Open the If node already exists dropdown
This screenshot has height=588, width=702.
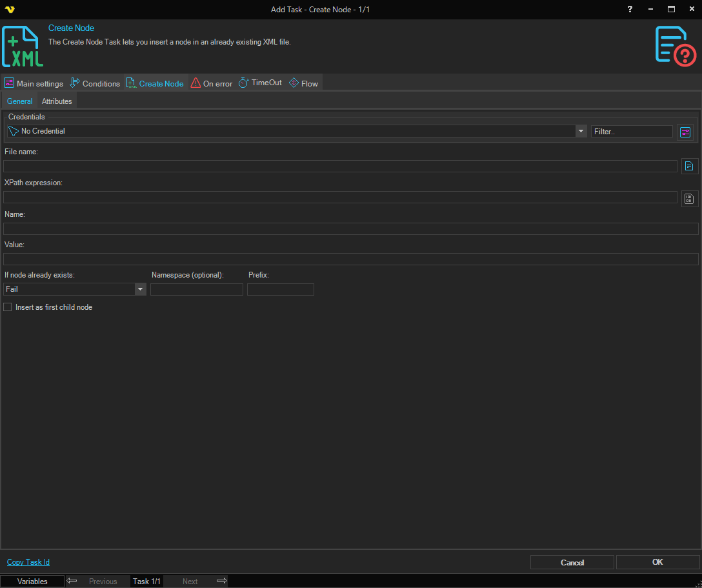tap(140, 289)
